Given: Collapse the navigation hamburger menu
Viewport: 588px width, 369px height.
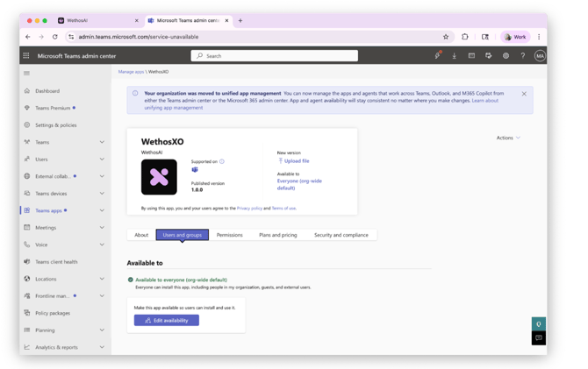Looking at the screenshot, I should coord(26,74).
